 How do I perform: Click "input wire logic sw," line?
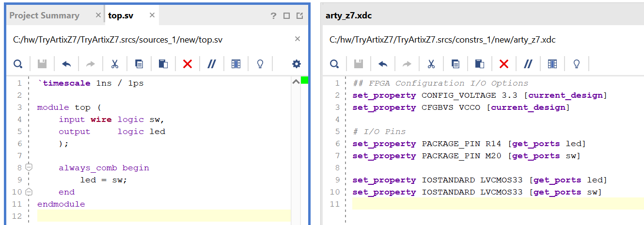coord(112,120)
